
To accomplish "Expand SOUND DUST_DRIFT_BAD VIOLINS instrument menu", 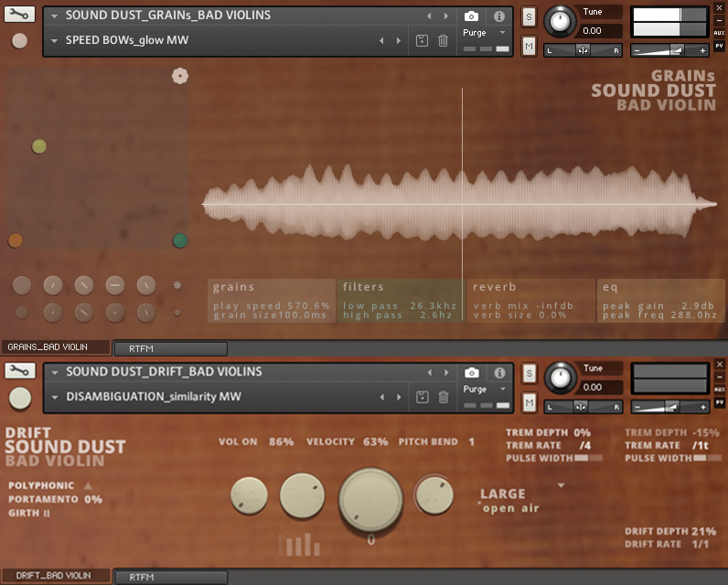I will (55, 372).
